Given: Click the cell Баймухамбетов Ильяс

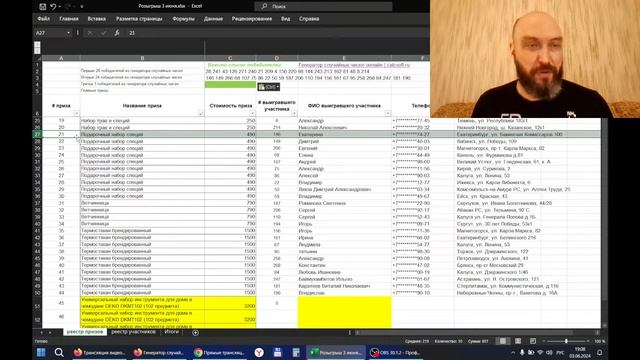Looking at the screenshot, I should (344, 279).
